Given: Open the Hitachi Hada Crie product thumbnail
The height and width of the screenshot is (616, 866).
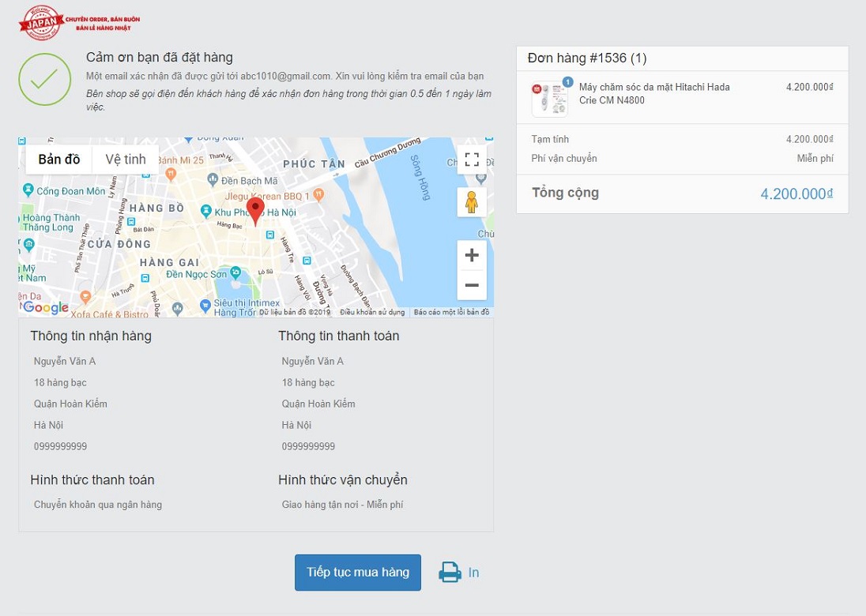Looking at the screenshot, I should coord(549,100).
